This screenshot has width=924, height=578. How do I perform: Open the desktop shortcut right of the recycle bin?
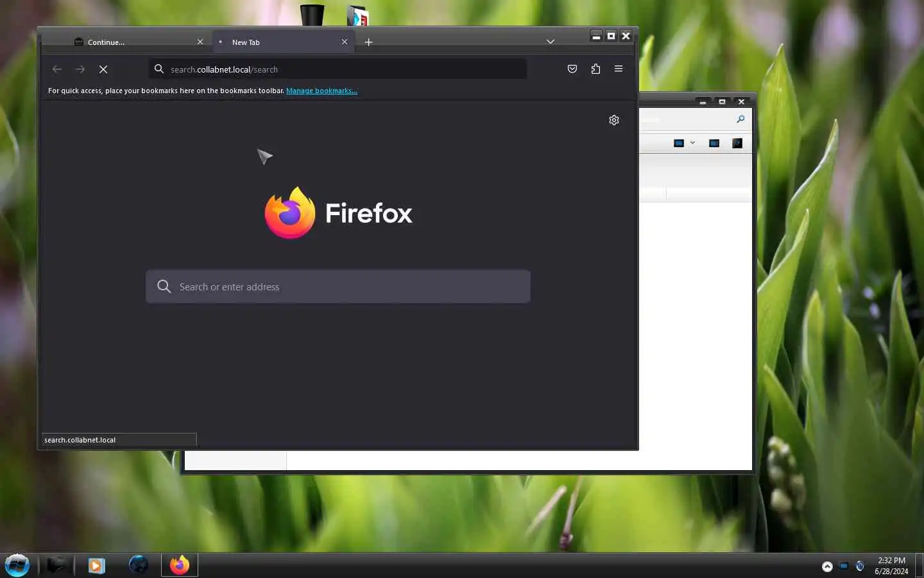tap(357, 15)
